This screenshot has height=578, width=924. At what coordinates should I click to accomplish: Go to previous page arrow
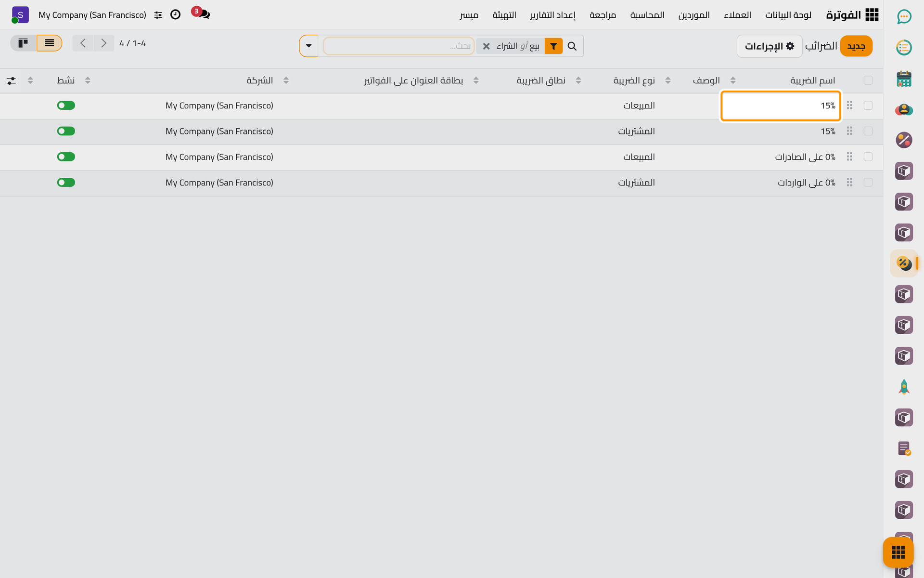(x=83, y=43)
